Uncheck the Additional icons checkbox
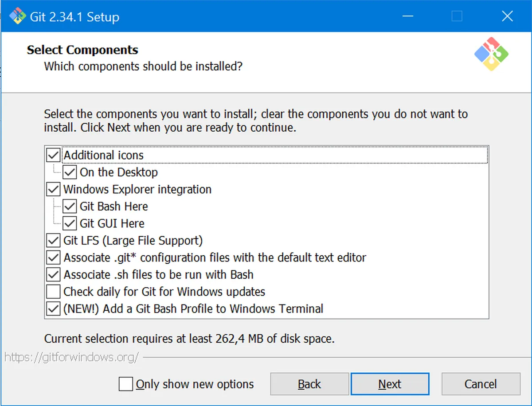 pos(53,156)
